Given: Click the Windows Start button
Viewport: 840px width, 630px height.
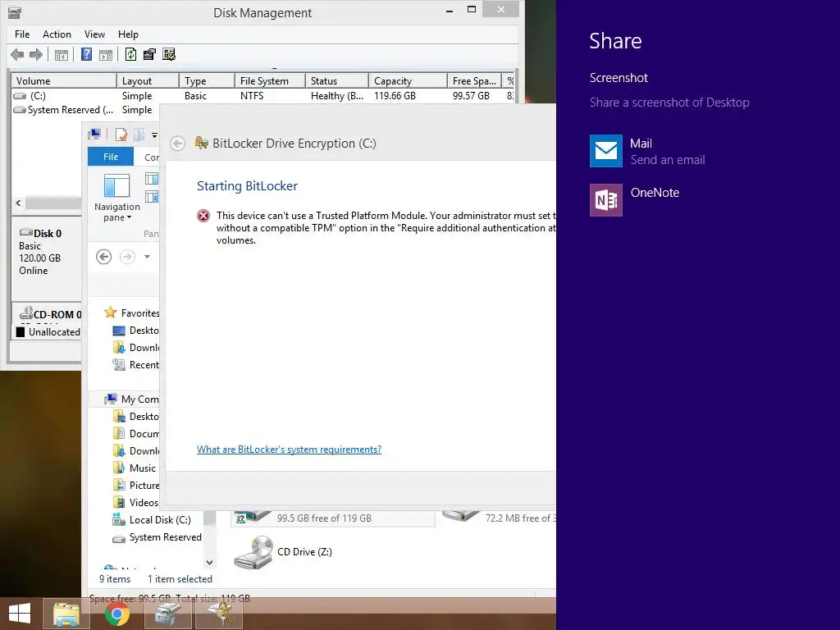Looking at the screenshot, I should click(x=20, y=614).
